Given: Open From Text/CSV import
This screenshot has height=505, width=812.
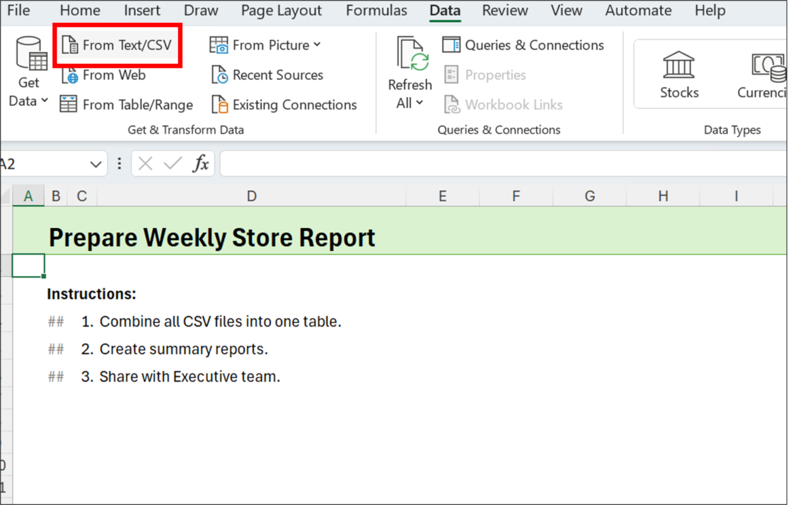Looking at the screenshot, I should pyautogui.click(x=117, y=45).
